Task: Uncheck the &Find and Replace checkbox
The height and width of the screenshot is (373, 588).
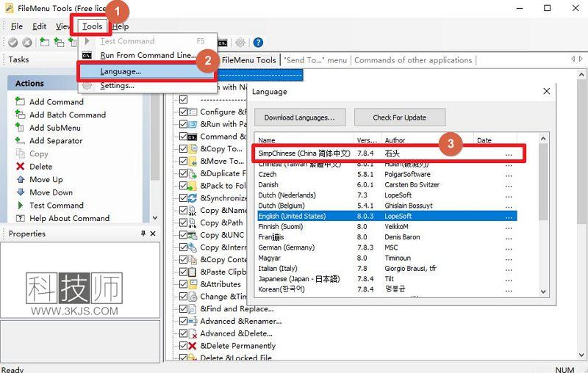Action: tap(183, 308)
